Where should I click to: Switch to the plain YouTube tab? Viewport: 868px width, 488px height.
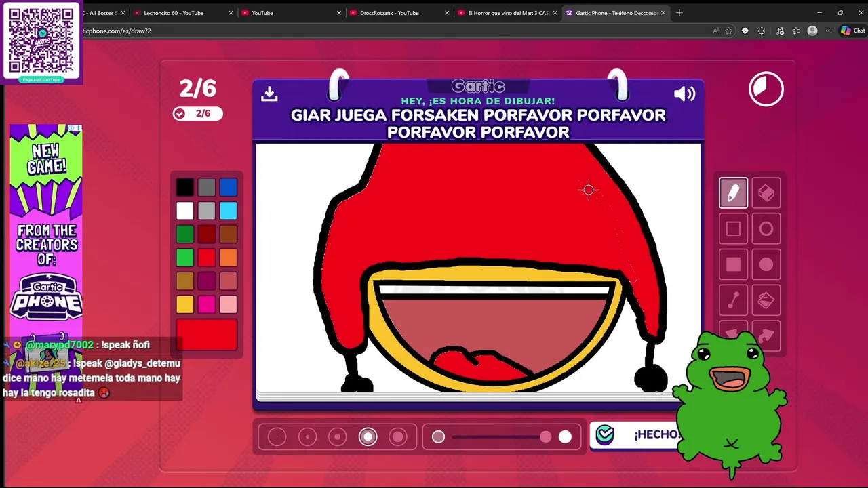290,13
